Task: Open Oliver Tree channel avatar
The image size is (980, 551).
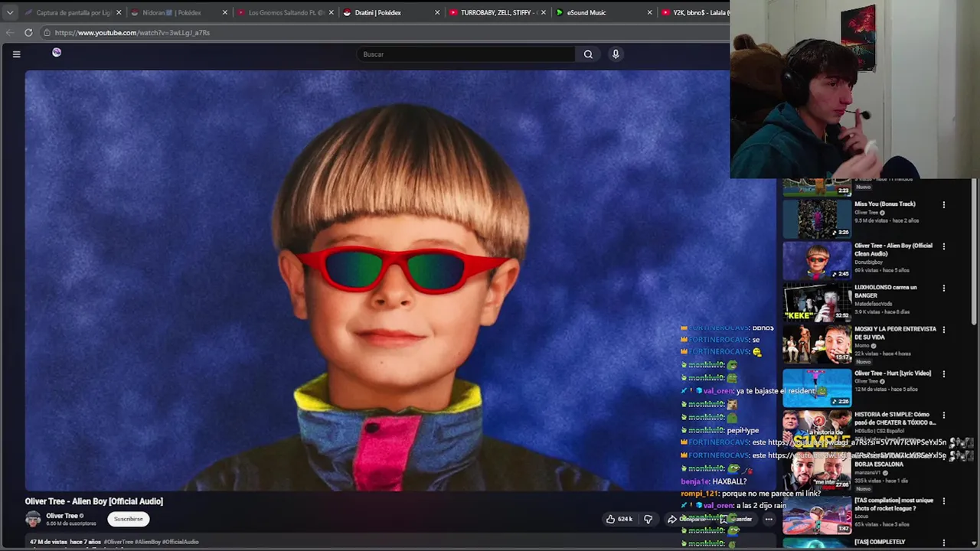Action: pos(33,519)
